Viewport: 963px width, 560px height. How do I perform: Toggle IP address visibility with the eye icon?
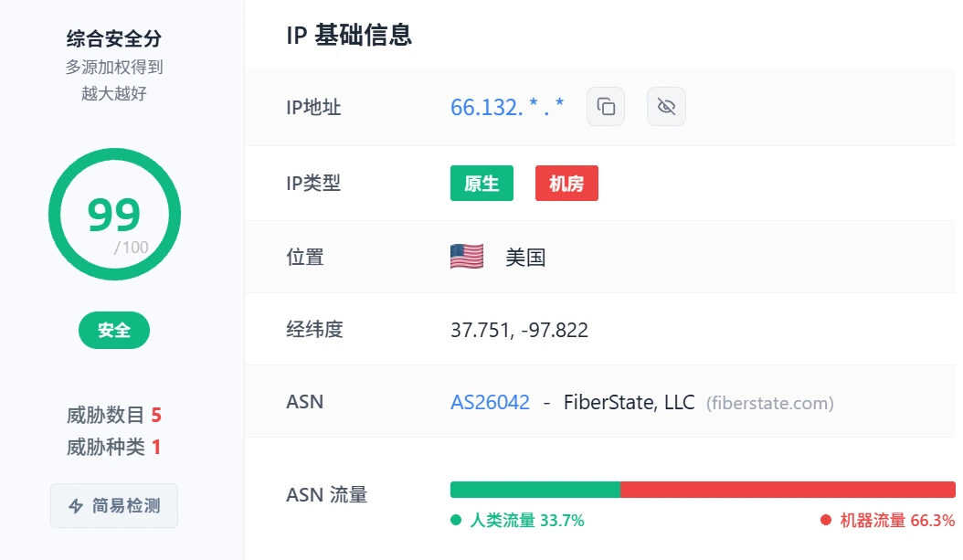tap(666, 107)
